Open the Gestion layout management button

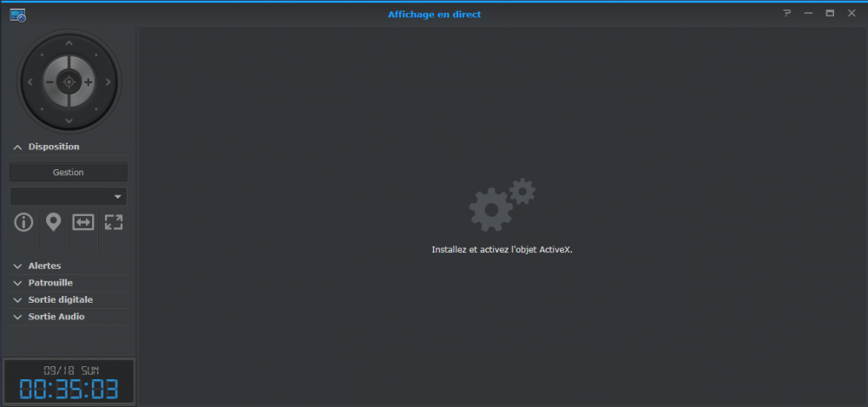pos(69,172)
